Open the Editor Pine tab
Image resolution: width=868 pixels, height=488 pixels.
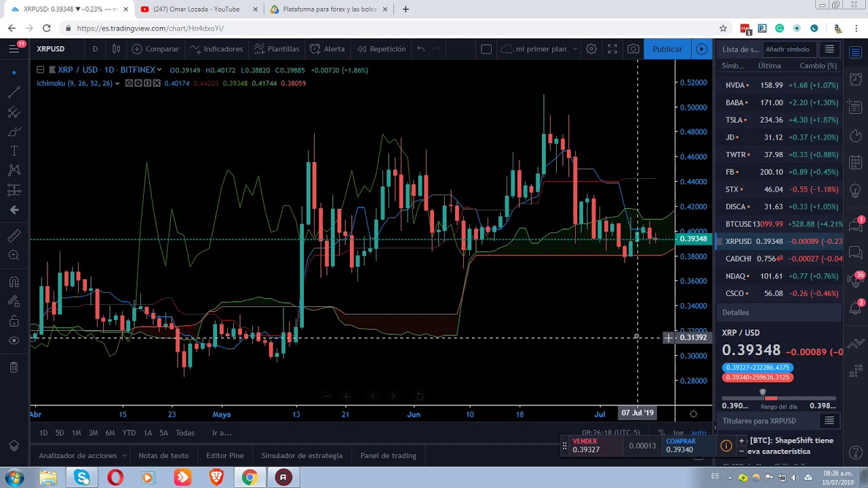pos(225,455)
